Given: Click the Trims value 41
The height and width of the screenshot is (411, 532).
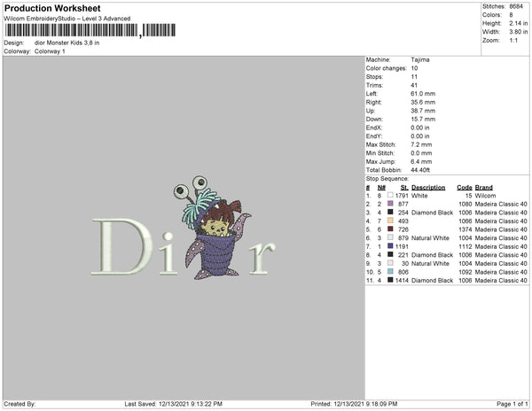Looking at the screenshot, I should tap(414, 85).
